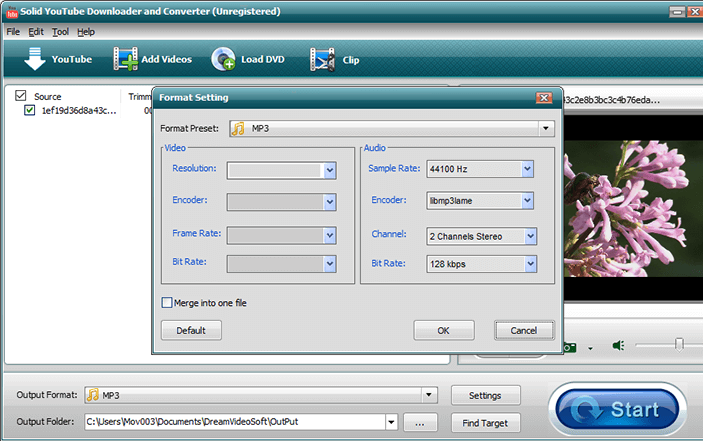The image size is (703, 441).
Task: Toggle the Source select-all checkbox
Action: (21, 95)
